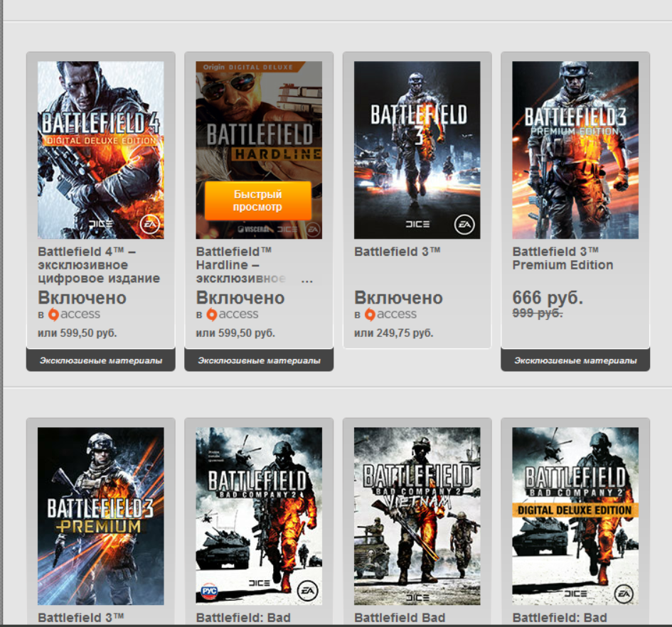The height and width of the screenshot is (627, 672).
Task: Open the Bad Company 2 Vietnam cover image
Action: tap(417, 516)
